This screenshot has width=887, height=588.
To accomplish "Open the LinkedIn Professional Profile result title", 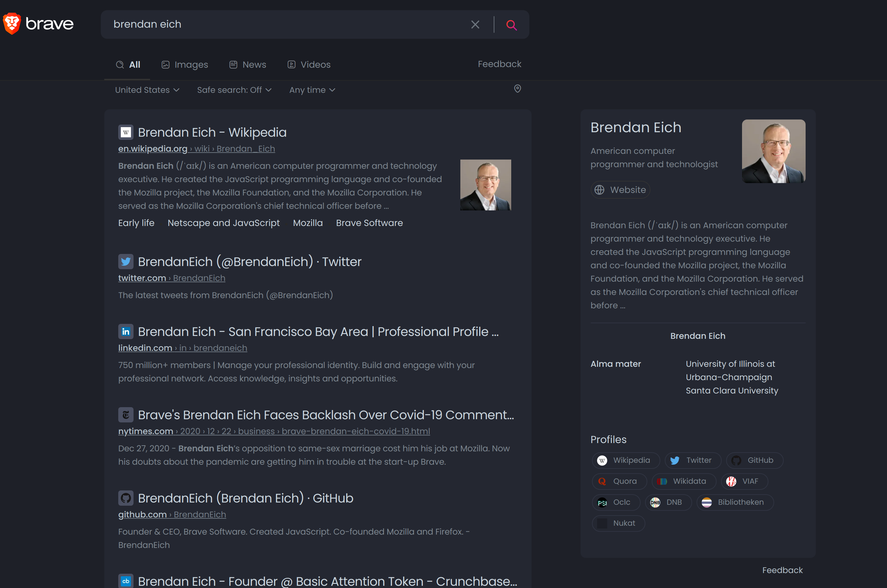I will [319, 332].
